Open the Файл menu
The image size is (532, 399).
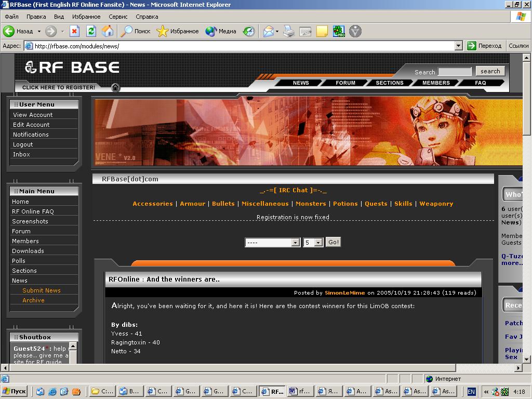[11, 17]
